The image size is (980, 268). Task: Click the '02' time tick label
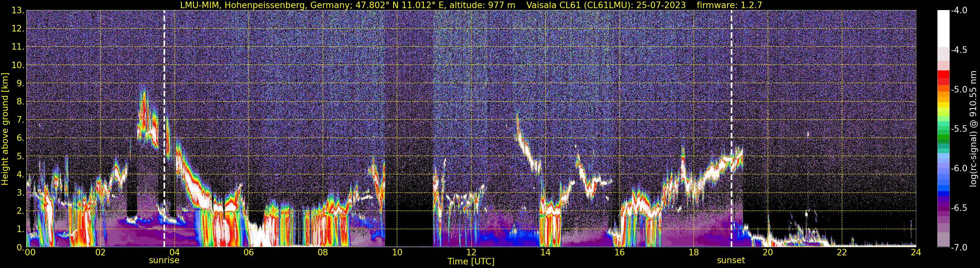tap(100, 252)
